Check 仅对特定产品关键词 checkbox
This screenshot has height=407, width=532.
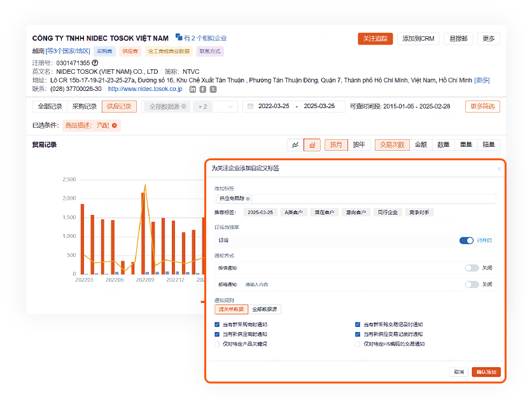pyautogui.click(x=218, y=344)
